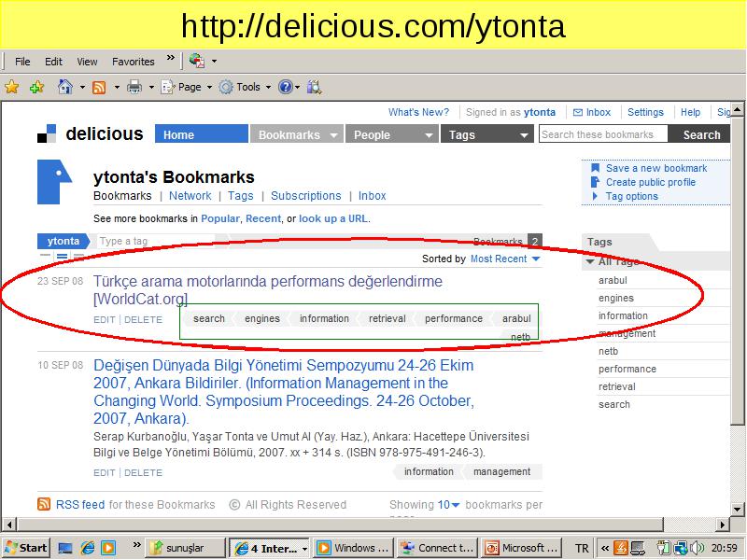The width and height of the screenshot is (747, 560).
Task: Open the Settings link
Action: pyautogui.click(x=645, y=112)
